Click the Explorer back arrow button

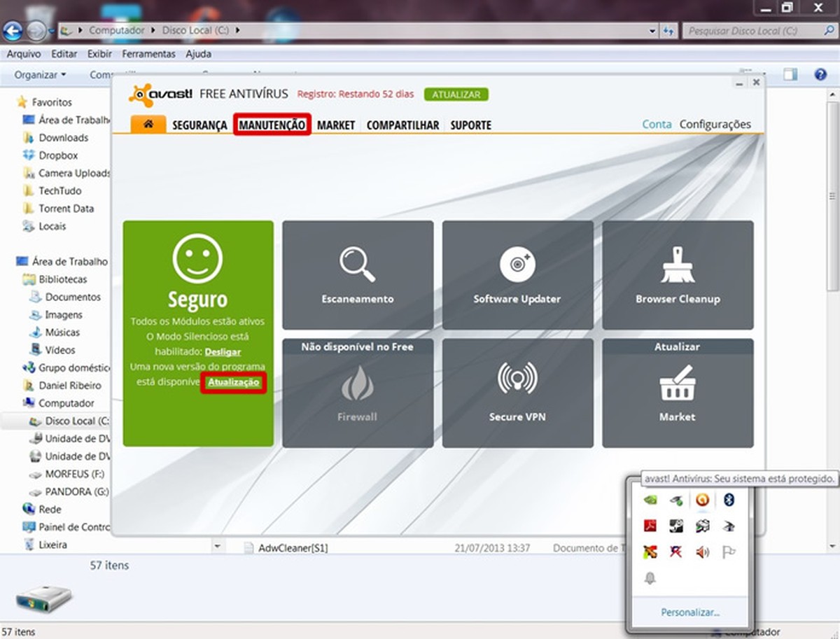[x=13, y=31]
